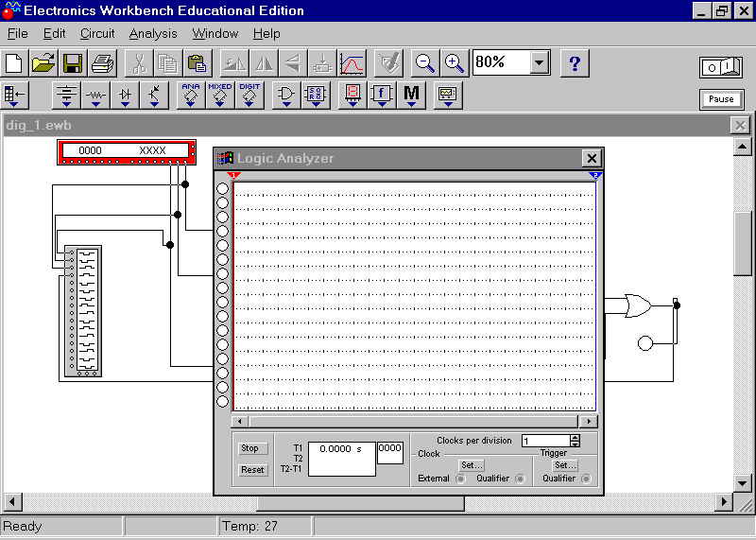The image size is (756, 540).
Task: Open Transistors parts bin
Action: click(154, 96)
